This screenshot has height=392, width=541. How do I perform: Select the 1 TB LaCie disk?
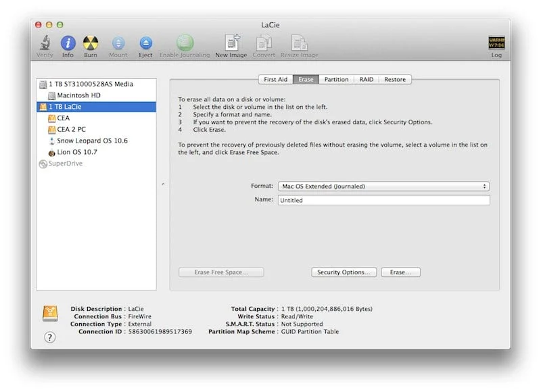click(x=96, y=107)
